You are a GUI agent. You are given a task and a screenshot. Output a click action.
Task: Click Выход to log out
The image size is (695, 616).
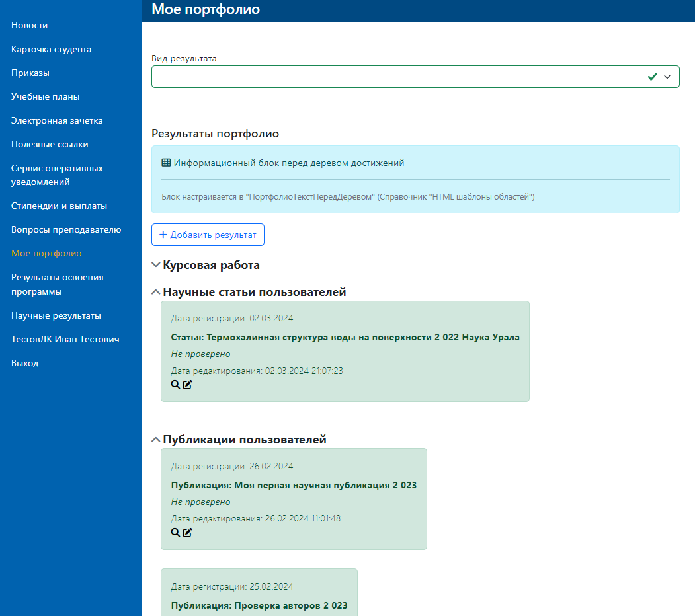tap(24, 363)
